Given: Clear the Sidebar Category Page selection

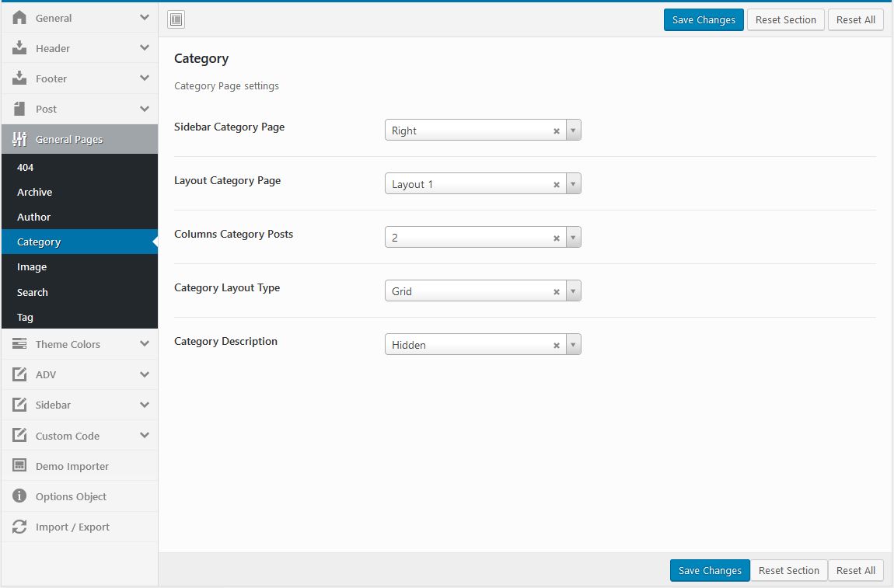Looking at the screenshot, I should point(557,131).
